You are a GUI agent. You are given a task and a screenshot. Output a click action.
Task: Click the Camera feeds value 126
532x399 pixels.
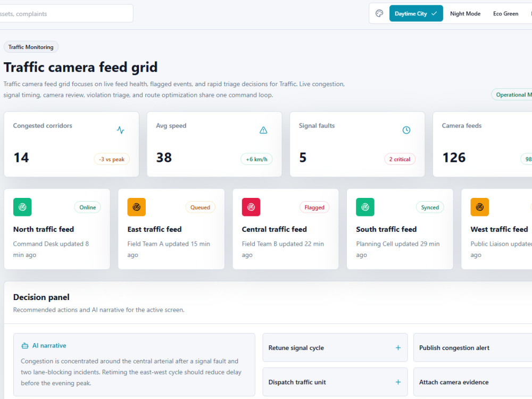pos(454,157)
